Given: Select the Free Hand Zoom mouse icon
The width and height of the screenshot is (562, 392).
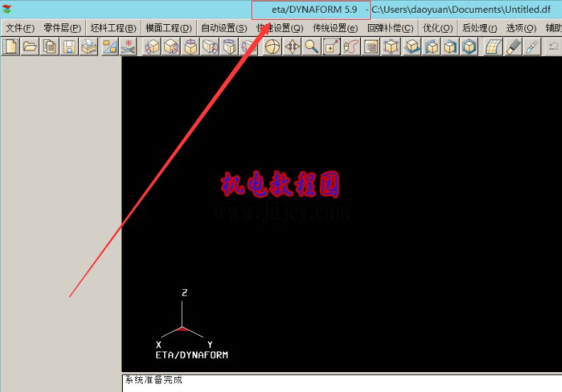Looking at the screenshot, I should (x=351, y=47).
